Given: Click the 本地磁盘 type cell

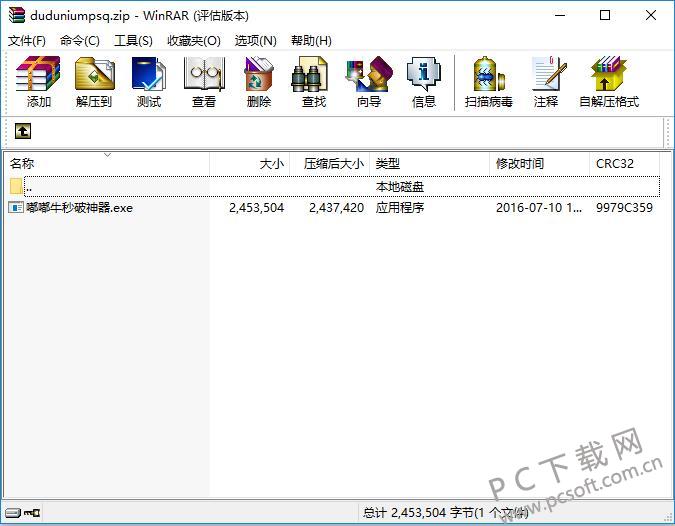Looking at the screenshot, I should [x=400, y=186].
